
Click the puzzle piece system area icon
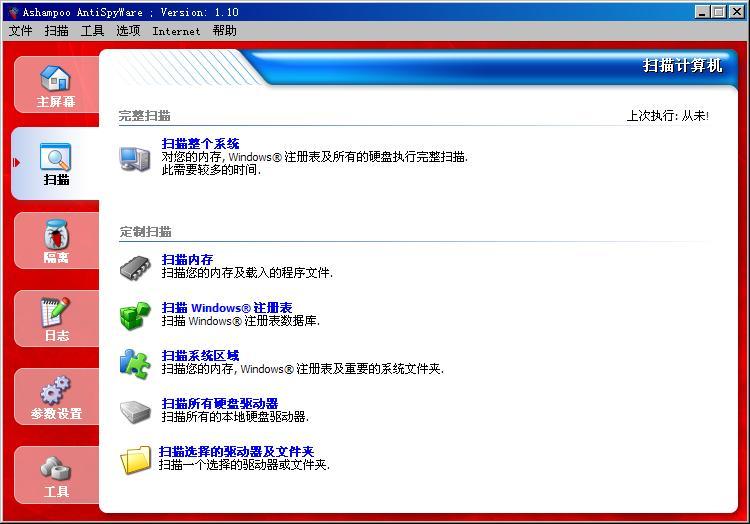click(x=135, y=364)
